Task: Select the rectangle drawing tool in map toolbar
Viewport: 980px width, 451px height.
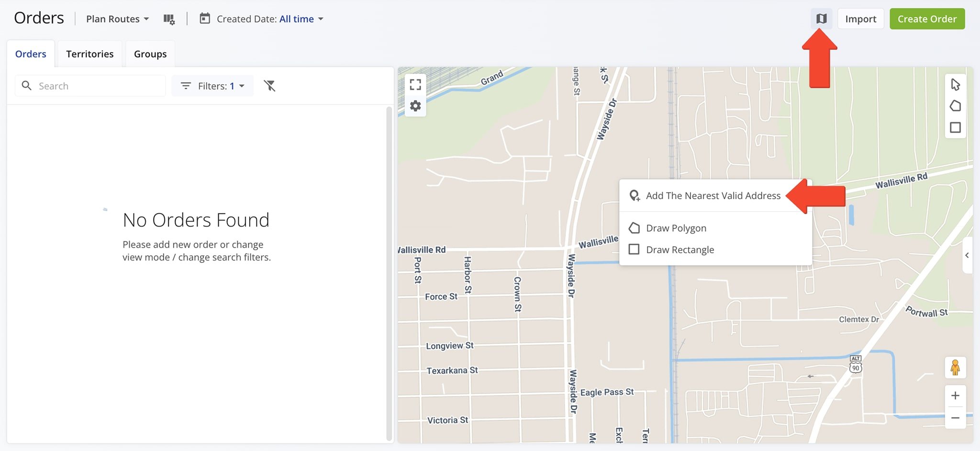Action: click(x=956, y=127)
